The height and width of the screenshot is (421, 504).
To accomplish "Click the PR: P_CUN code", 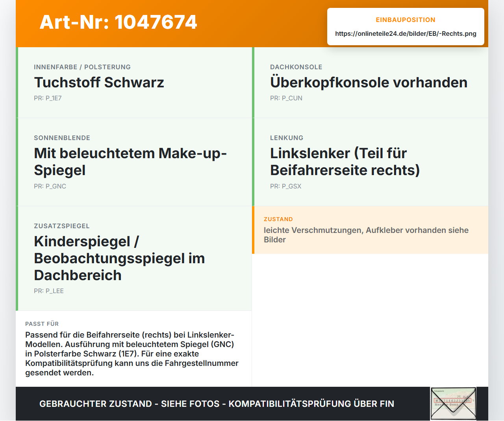I will [x=286, y=98].
